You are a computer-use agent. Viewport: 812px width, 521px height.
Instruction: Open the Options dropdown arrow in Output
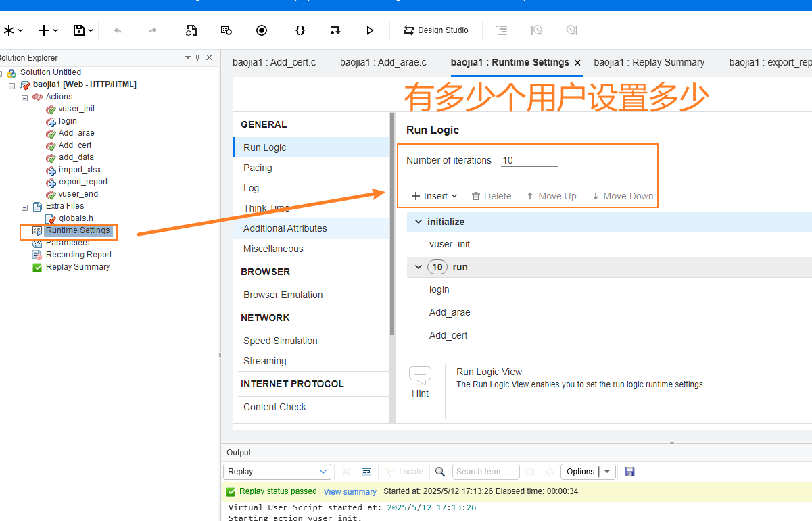pyautogui.click(x=607, y=472)
